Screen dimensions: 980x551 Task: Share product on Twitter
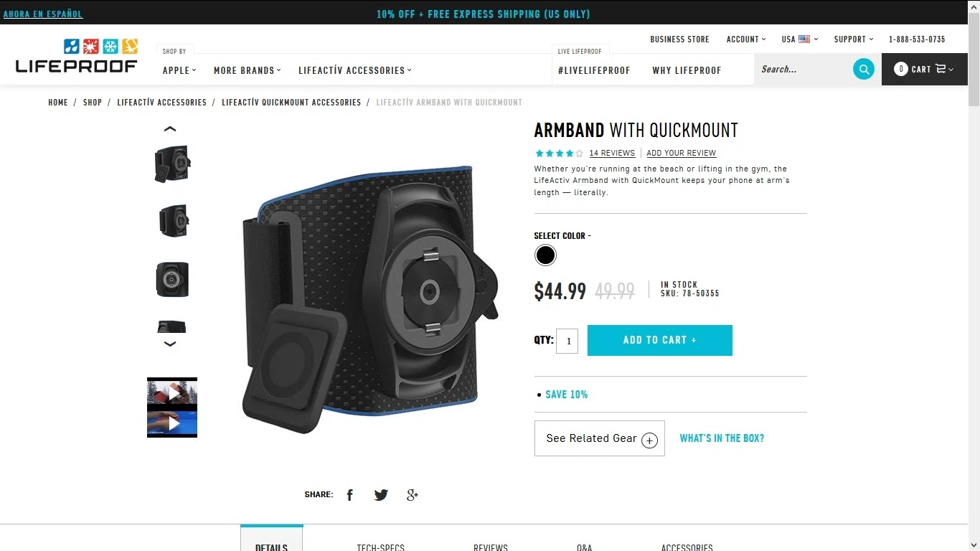point(381,495)
